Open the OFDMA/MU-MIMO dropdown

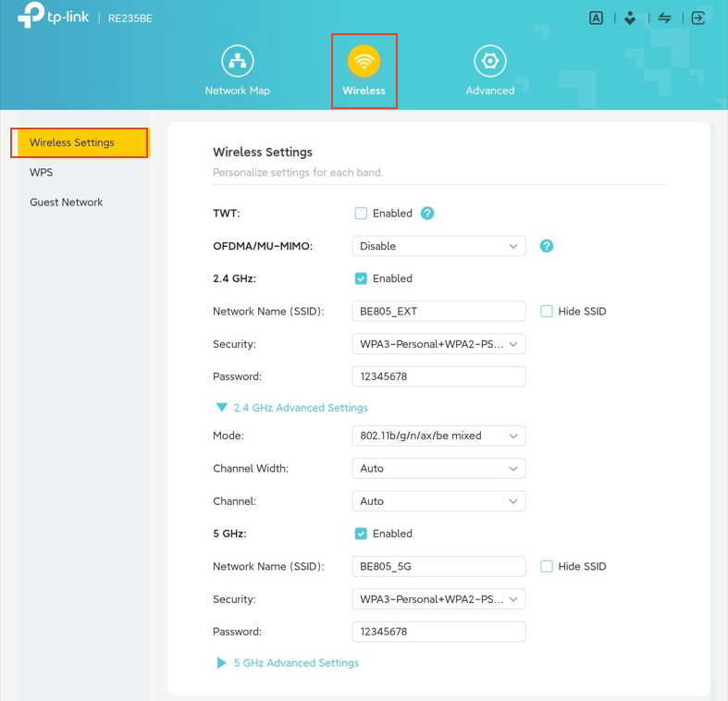pyautogui.click(x=438, y=246)
